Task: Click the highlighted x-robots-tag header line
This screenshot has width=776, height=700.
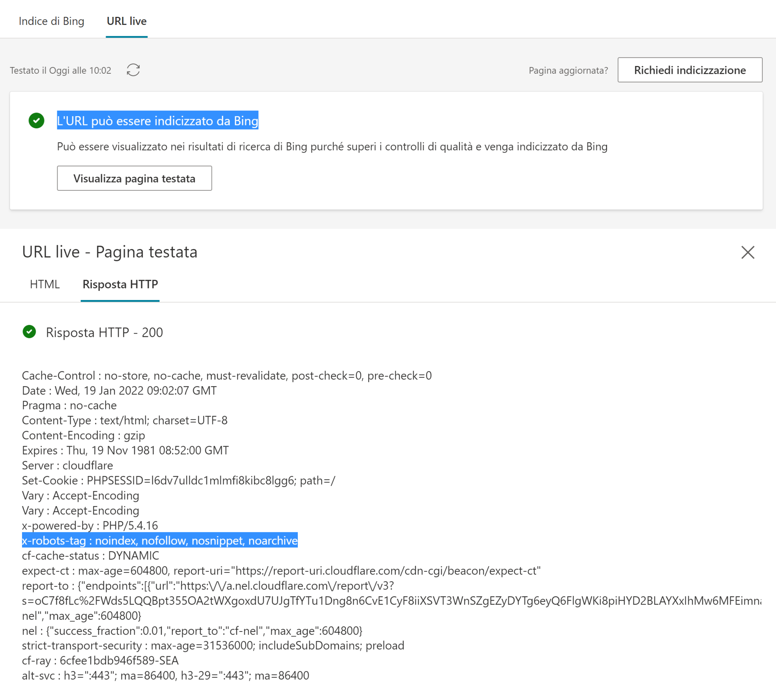Action: pos(160,540)
